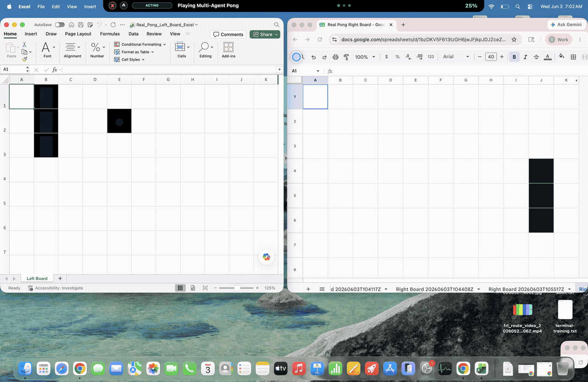Expand Cell Styles menu

[x=130, y=59]
